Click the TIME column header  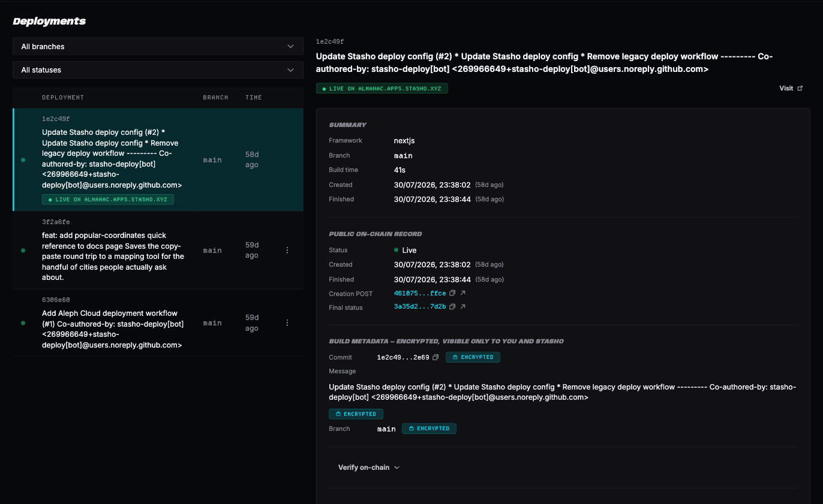[x=254, y=97]
